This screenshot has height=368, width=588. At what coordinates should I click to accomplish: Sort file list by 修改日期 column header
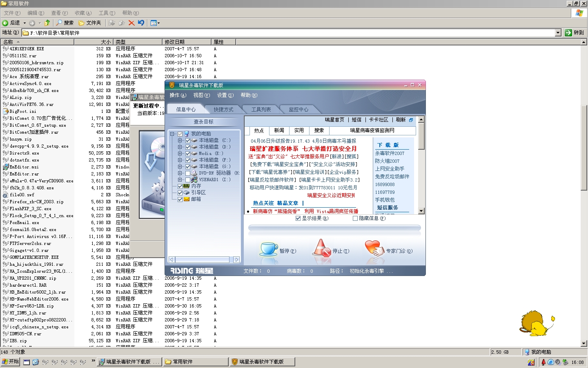[187, 42]
